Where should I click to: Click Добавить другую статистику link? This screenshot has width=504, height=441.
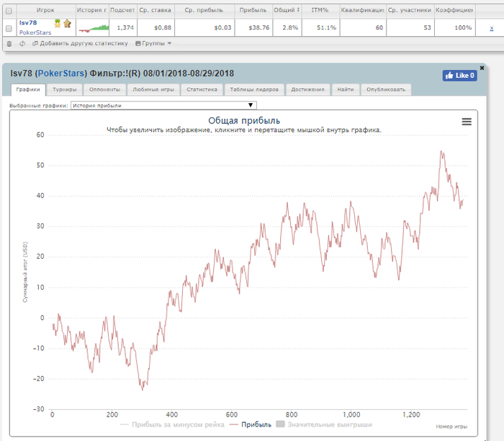(81, 43)
